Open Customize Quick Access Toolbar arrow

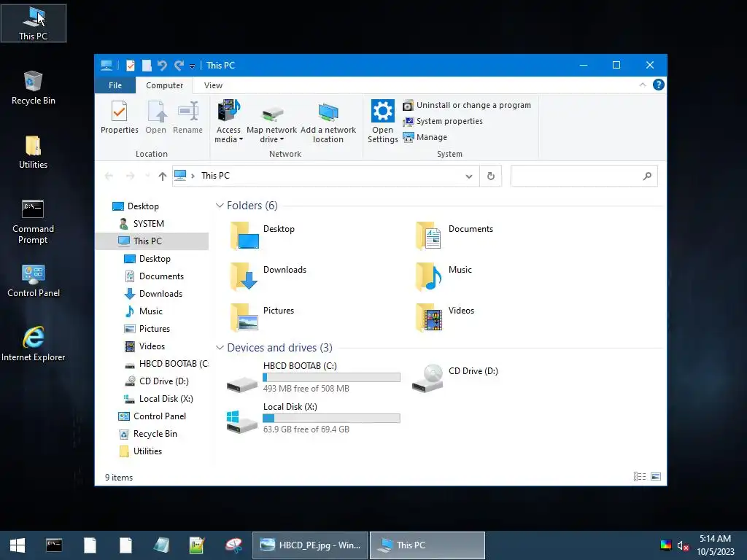[192, 66]
